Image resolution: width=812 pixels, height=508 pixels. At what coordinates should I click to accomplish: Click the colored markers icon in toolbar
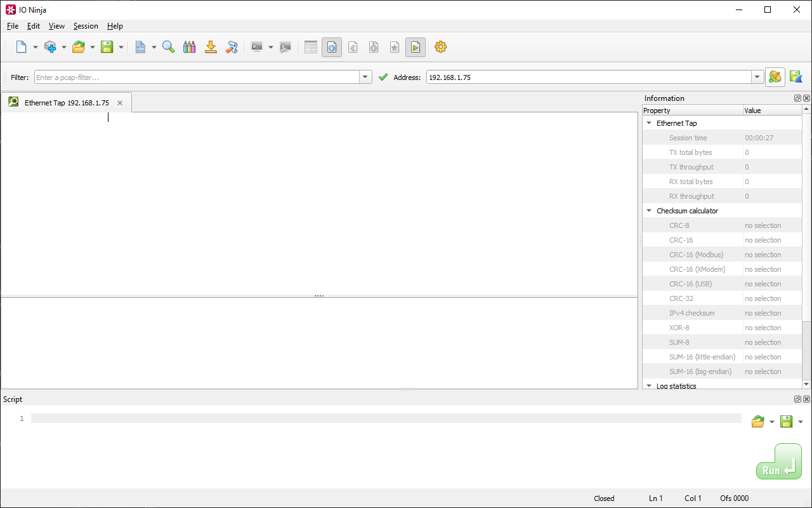coord(189,47)
